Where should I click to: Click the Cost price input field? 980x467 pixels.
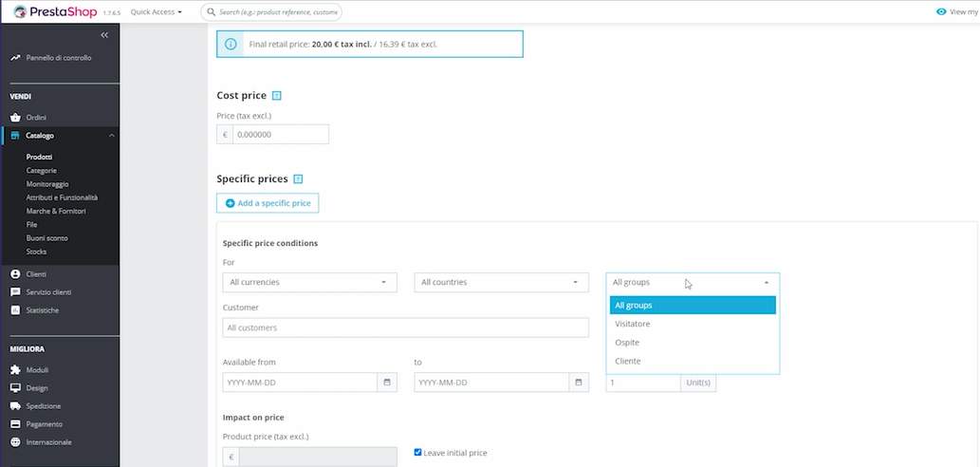[x=280, y=135]
